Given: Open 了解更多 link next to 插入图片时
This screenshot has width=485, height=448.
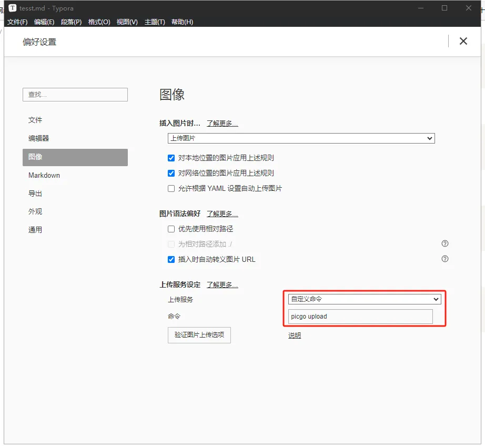Looking at the screenshot, I should coord(222,124).
